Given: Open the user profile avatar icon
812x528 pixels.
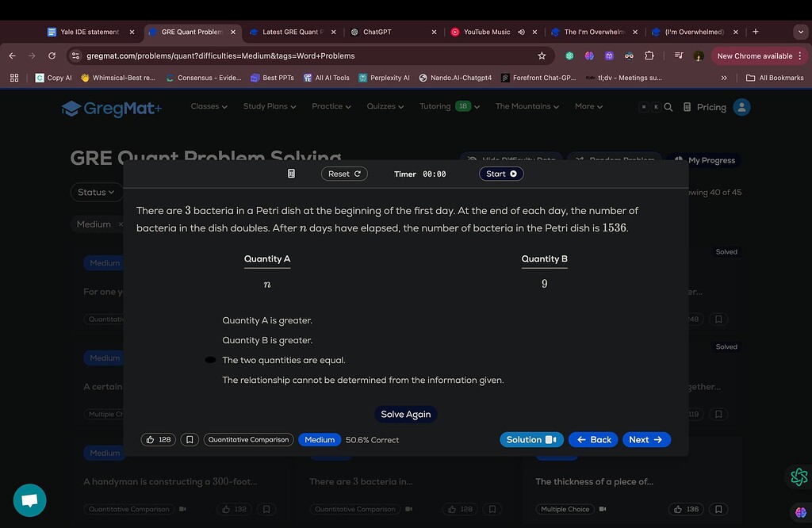Looking at the screenshot, I should 741,107.
